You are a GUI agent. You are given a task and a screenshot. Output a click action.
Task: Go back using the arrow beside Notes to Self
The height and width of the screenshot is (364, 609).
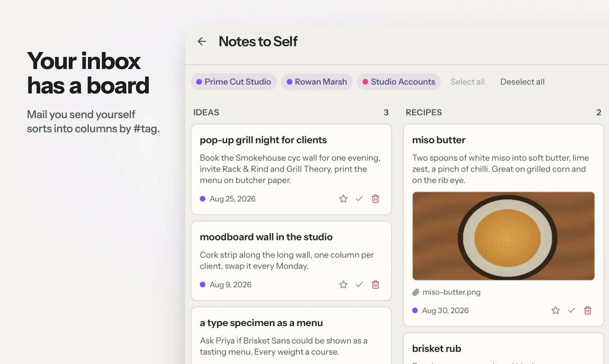point(202,41)
